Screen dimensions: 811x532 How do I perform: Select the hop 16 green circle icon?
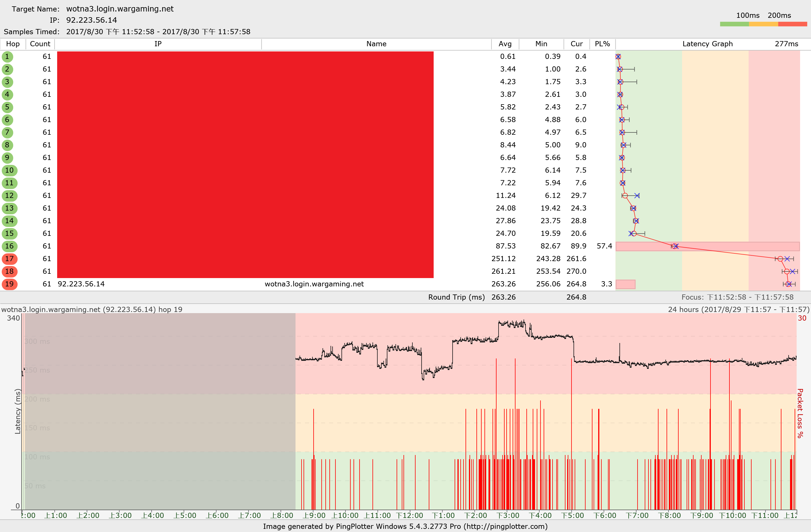pos(9,246)
